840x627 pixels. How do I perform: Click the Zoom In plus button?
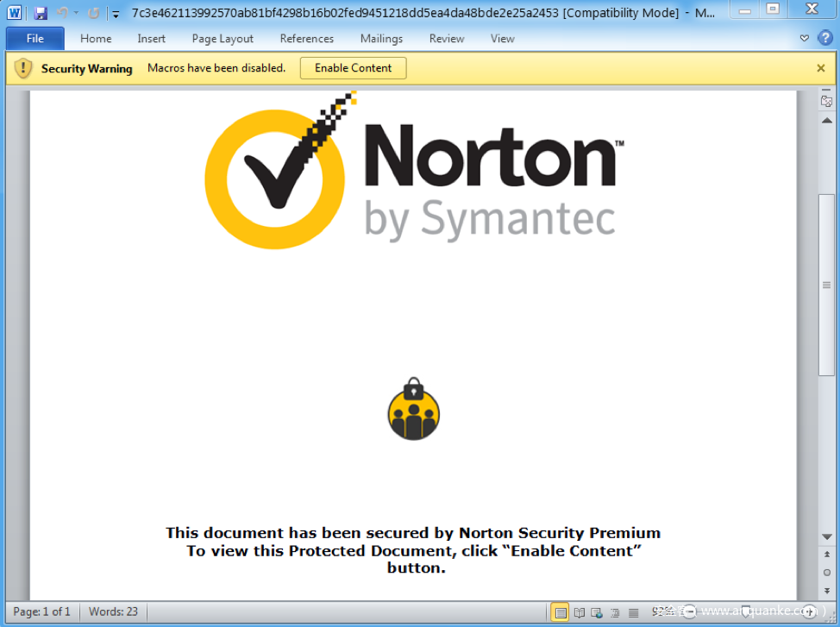click(810, 611)
